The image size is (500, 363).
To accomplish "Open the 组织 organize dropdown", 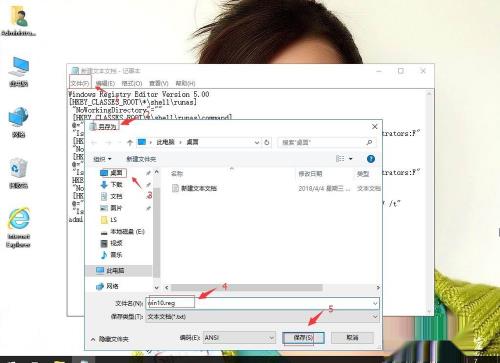I will click(x=102, y=159).
